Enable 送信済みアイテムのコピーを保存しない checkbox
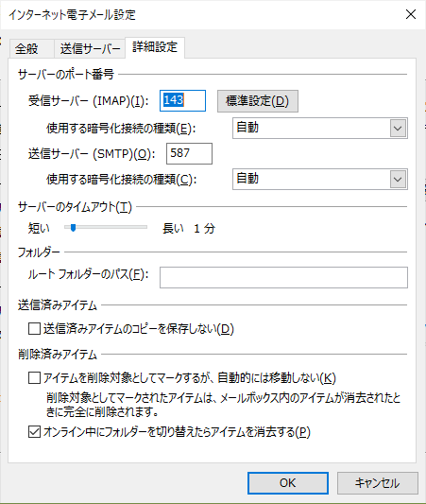This screenshot has width=426, height=504. [x=34, y=329]
